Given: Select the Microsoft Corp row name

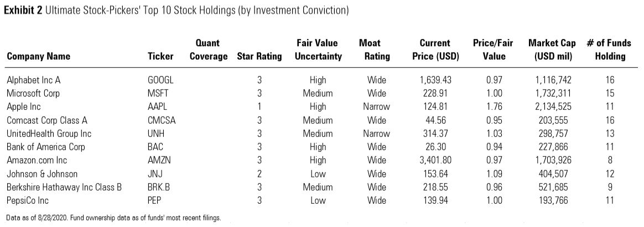Looking at the screenshot, I should pos(33,93).
